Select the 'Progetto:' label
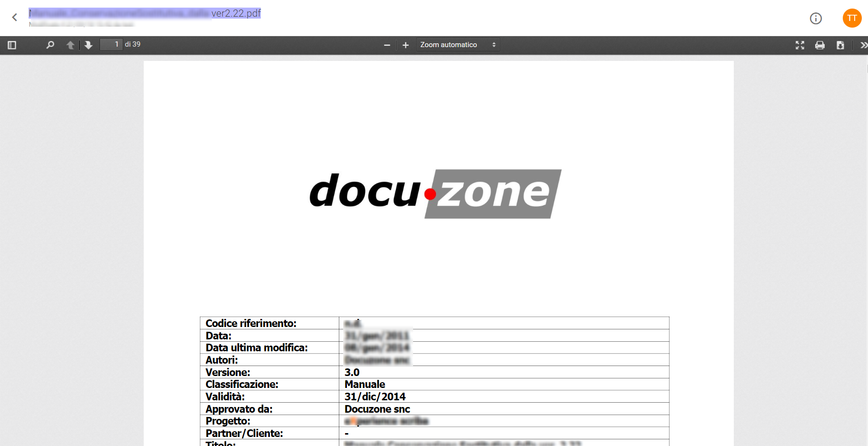Screen dimensions: 868x446 [x=227, y=421]
